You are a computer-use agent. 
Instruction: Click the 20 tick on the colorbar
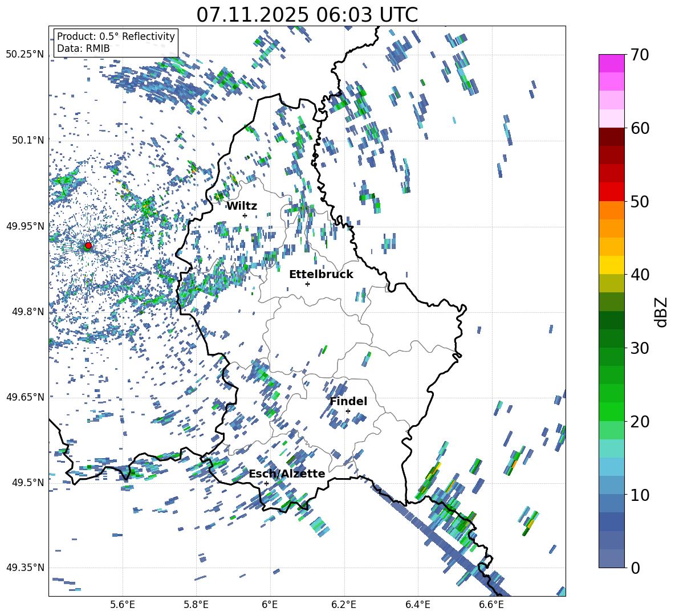click(640, 421)
